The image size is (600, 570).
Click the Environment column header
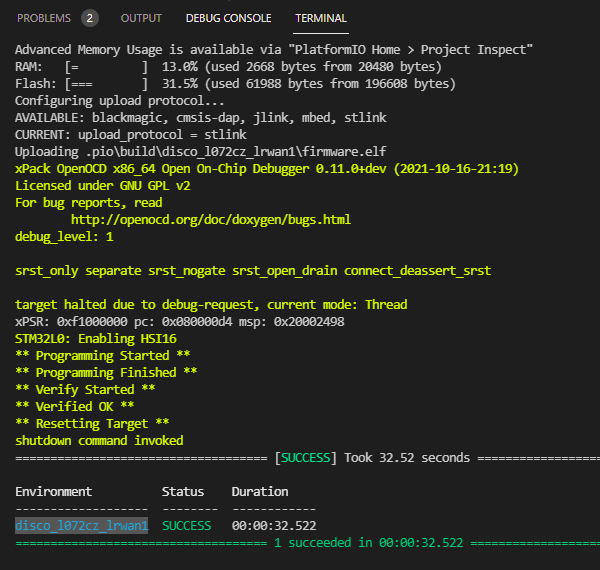pos(54,491)
